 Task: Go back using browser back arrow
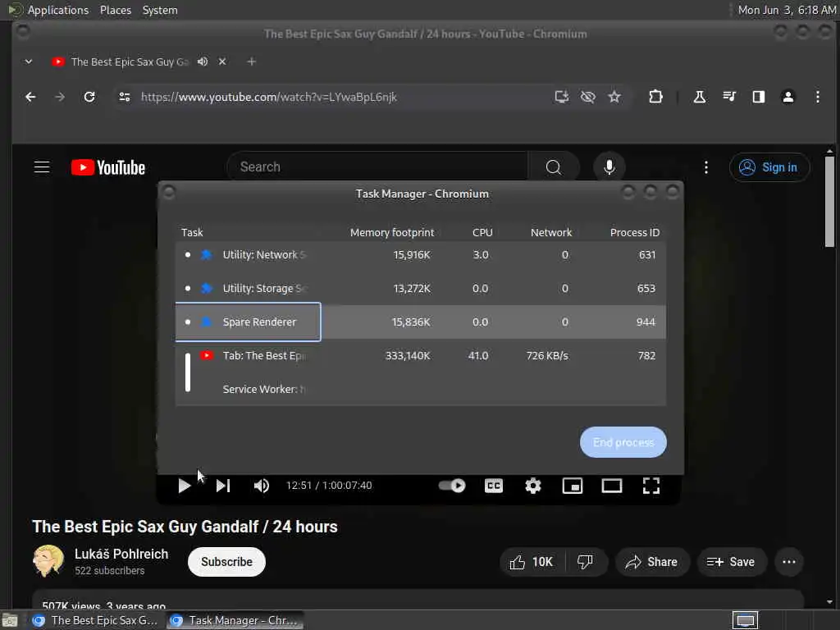coord(30,97)
